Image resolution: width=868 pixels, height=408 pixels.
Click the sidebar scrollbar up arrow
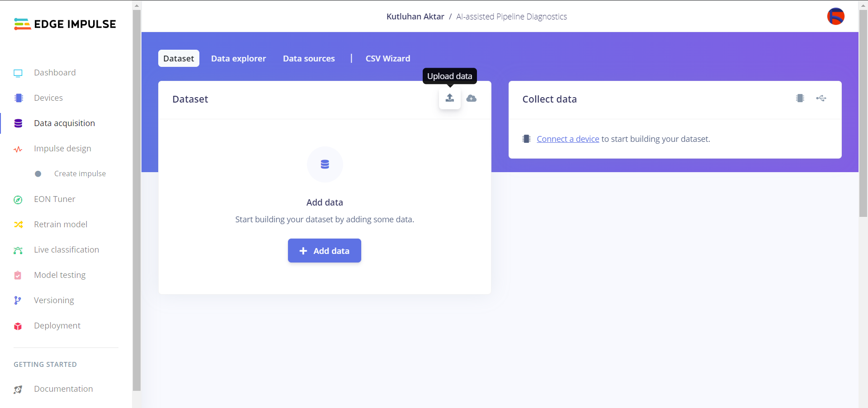pos(137,5)
